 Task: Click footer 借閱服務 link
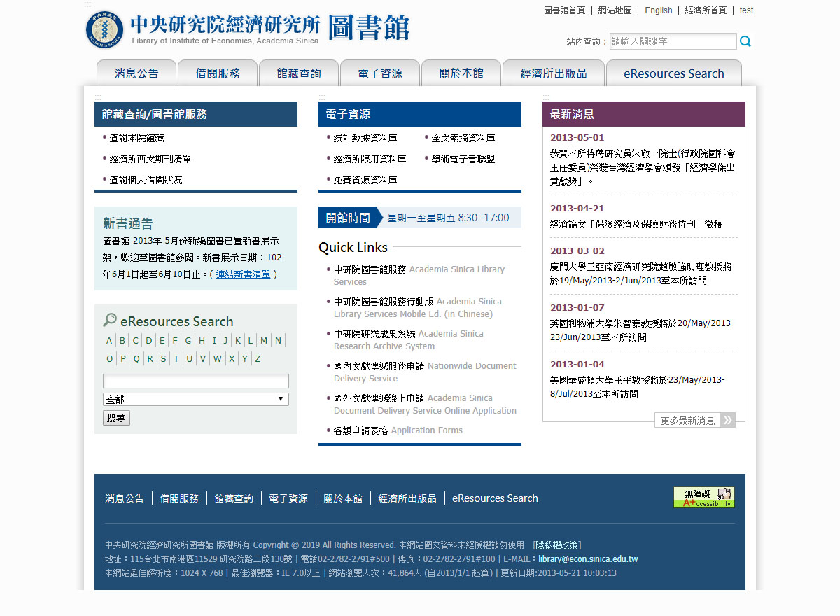[179, 498]
